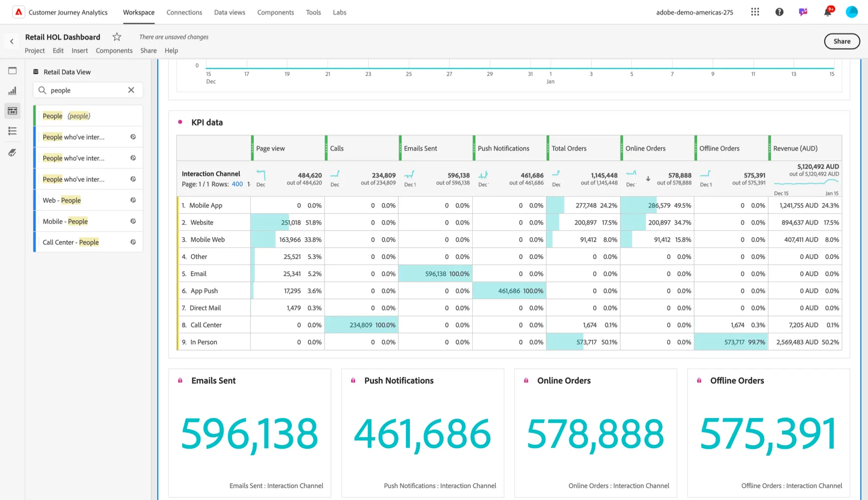Click the 596,138 Emails Sent summary number
Screen dimensions: 868x500
pyautogui.click(x=250, y=434)
